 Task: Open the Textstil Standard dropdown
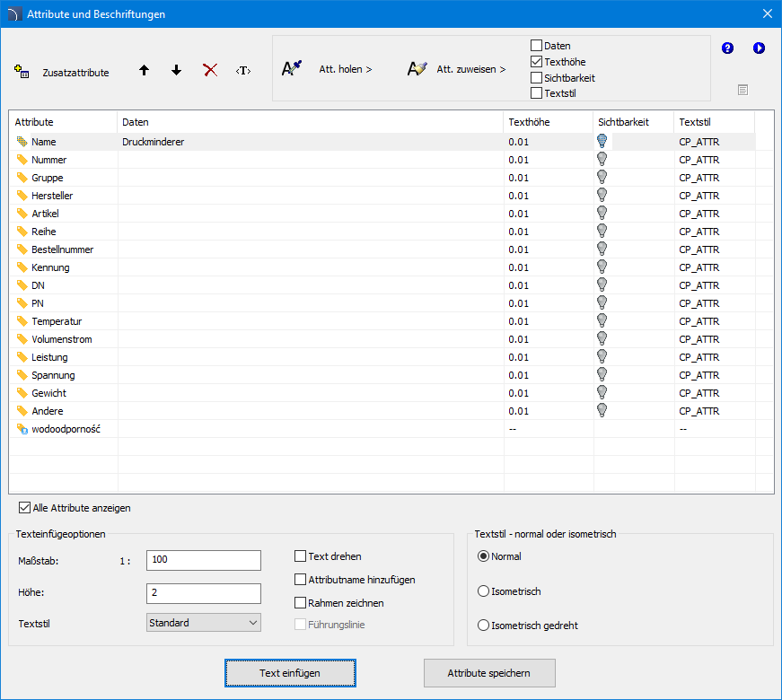tap(203, 623)
